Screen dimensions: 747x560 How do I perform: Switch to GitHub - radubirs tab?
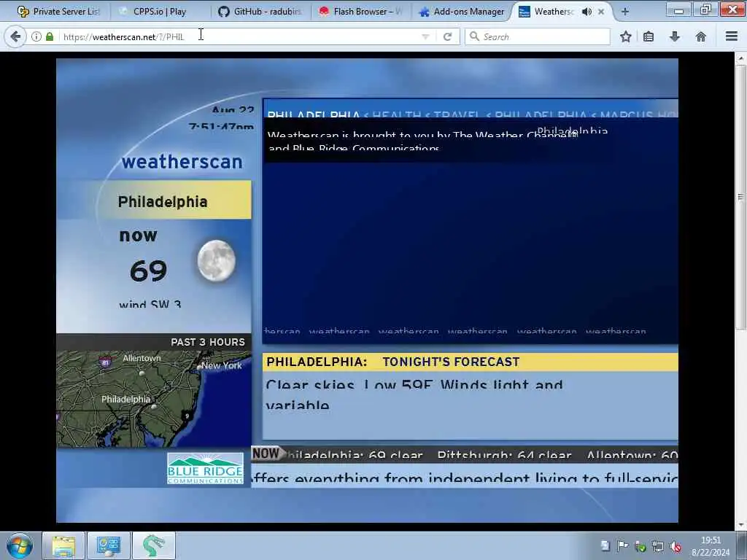260,12
